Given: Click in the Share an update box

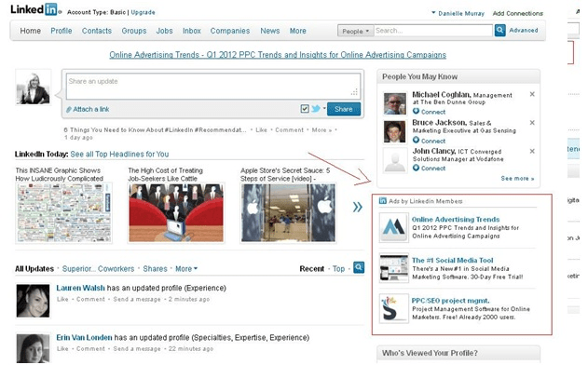Looking at the screenshot, I should 213,87.
